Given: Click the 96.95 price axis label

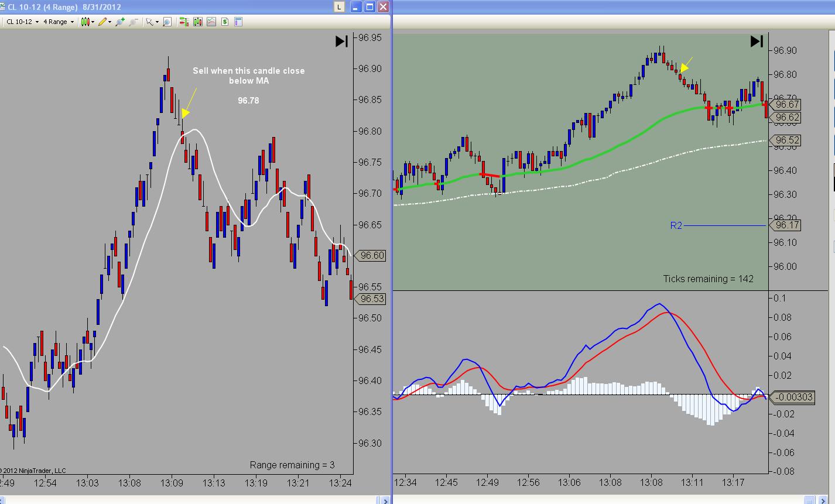Looking at the screenshot, I should click(370, 37).
